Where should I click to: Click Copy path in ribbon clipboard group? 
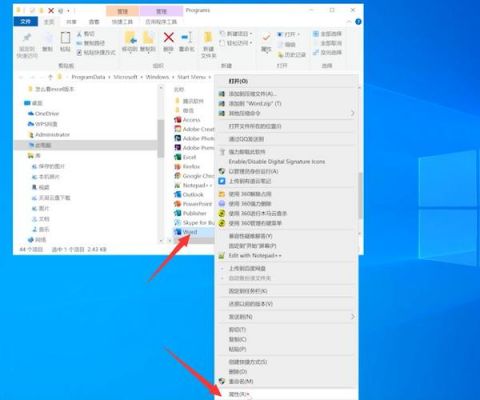click(x=91, y=43)
